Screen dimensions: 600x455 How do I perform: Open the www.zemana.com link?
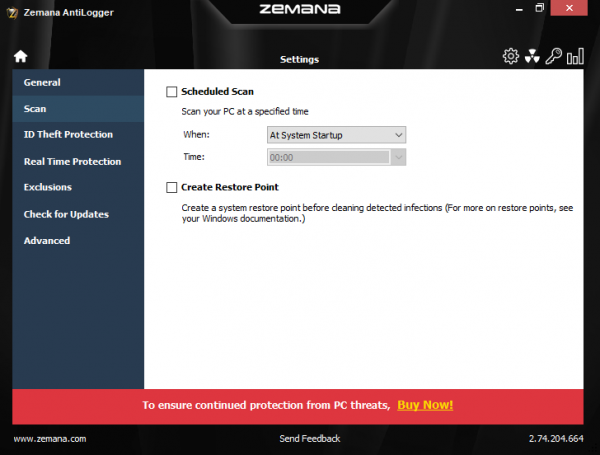(x=50, y=439)
